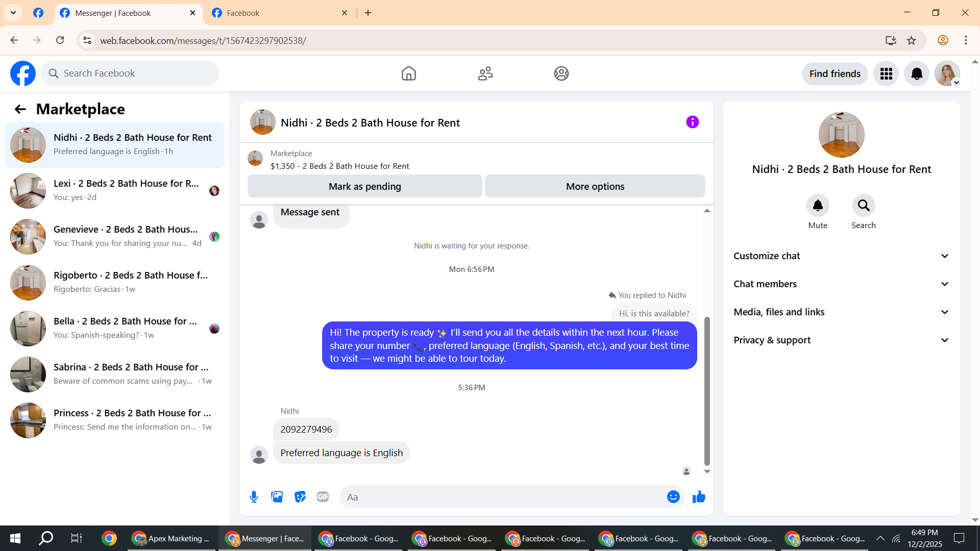Expand Privacy & support section
The height and width of the screenshot is (551, 980).
tap(841, 340)
